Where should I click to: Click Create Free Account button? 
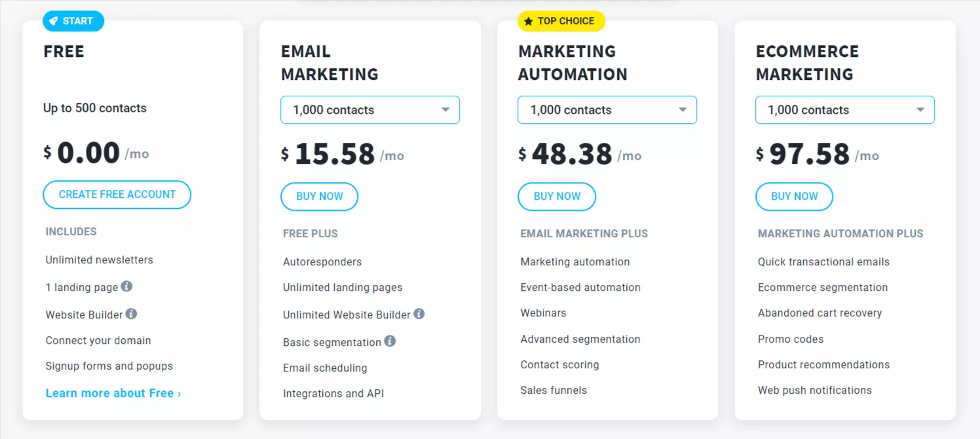coord(117,195)
